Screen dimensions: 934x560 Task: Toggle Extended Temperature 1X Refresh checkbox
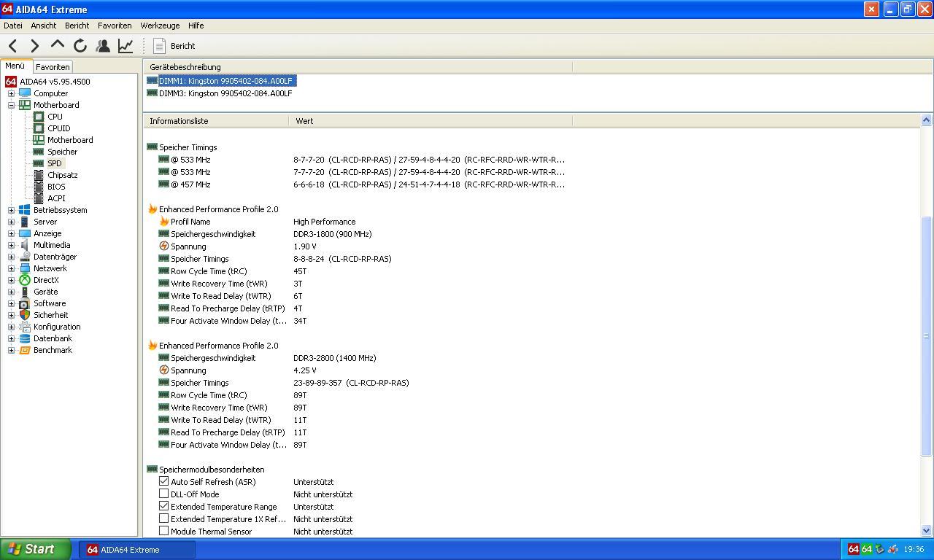point(163,518)
